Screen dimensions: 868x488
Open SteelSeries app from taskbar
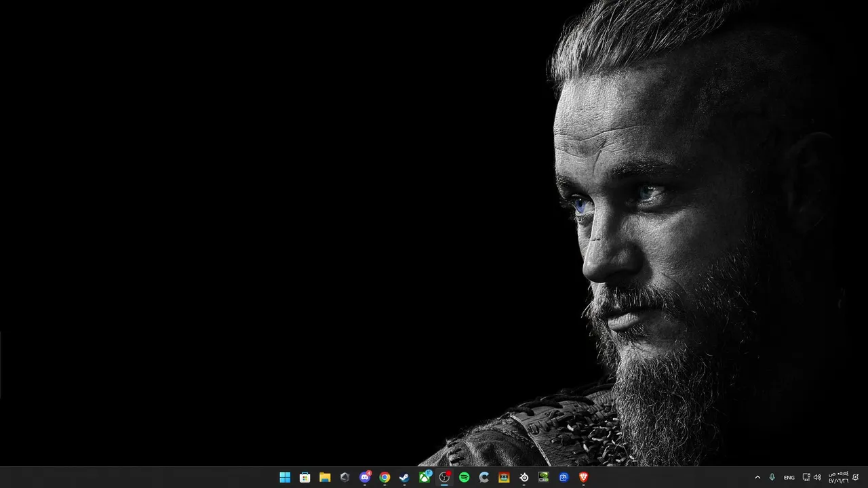(524, 477)
